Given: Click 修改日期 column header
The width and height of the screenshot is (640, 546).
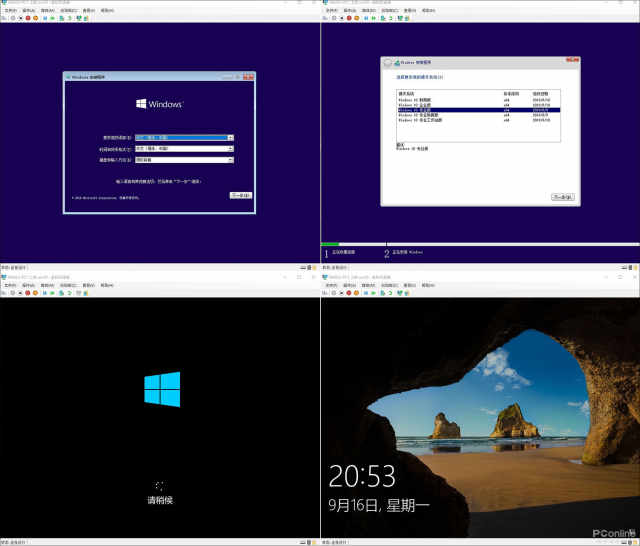Looking at the screenshot, I should (x=541, y=94).
